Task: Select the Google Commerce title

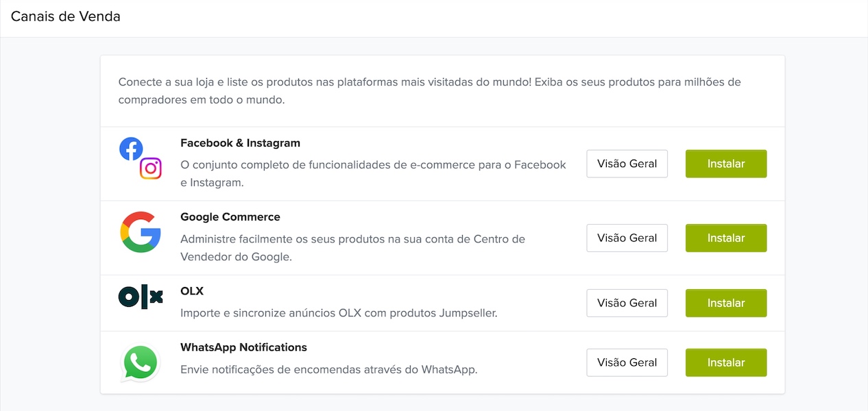Action: point(230,217)
